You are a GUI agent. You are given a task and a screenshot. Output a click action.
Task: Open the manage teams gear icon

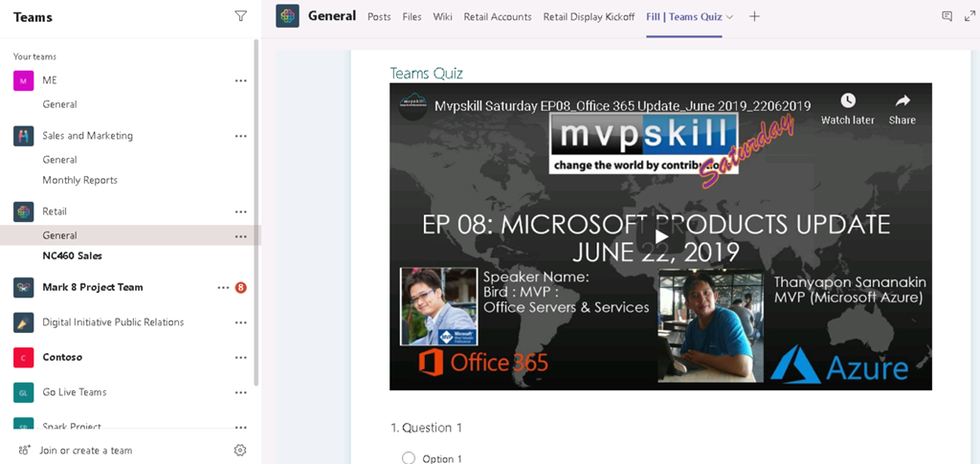click(x=240, y=451)
